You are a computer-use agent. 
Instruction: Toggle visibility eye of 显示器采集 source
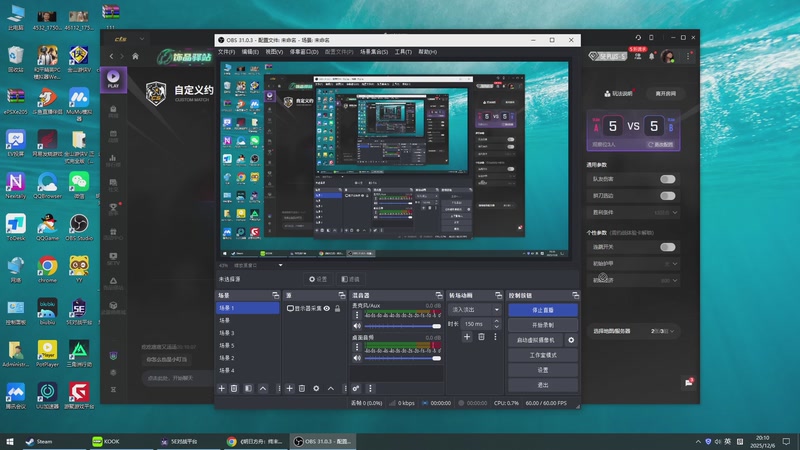327,309
